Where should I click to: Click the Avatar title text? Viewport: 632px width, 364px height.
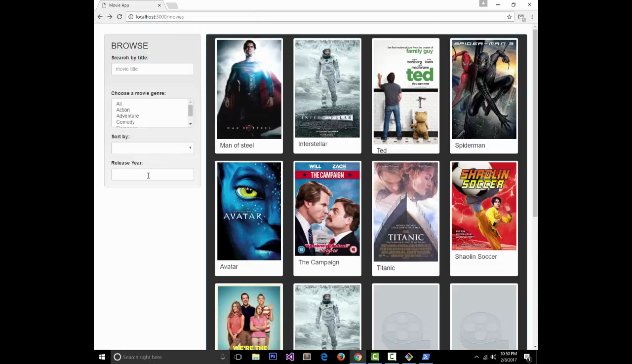point(229,267)
